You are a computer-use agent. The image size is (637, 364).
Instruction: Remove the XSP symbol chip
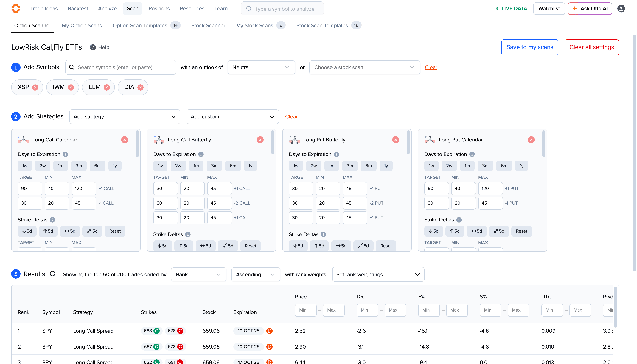[35, 87]
